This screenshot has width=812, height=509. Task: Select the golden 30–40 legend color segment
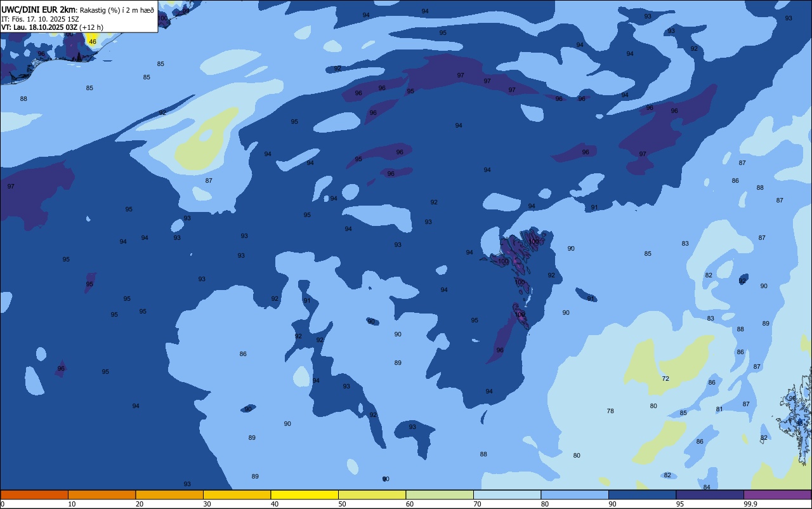pos(237,494)
